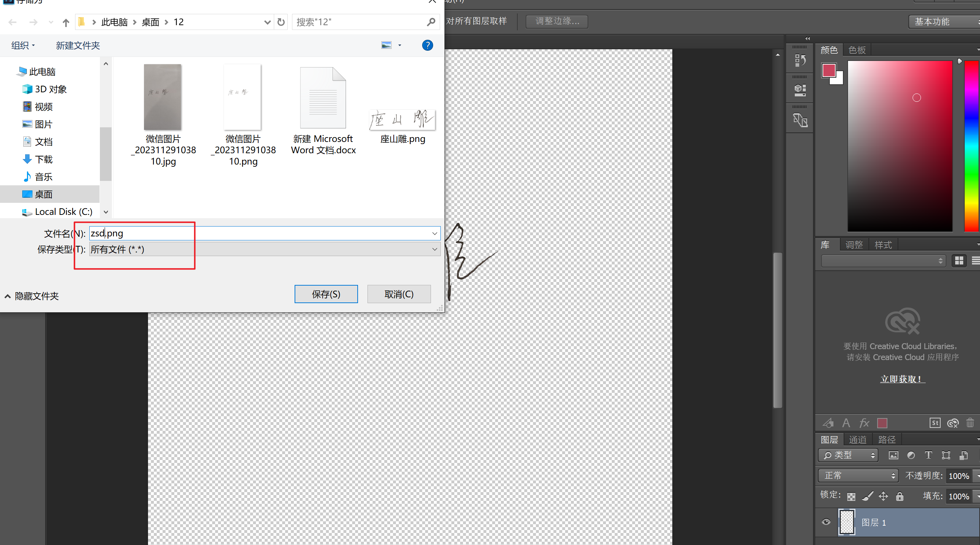Open the 3D properties panel icon
This screenshot has height=545, width=980.
800,90
